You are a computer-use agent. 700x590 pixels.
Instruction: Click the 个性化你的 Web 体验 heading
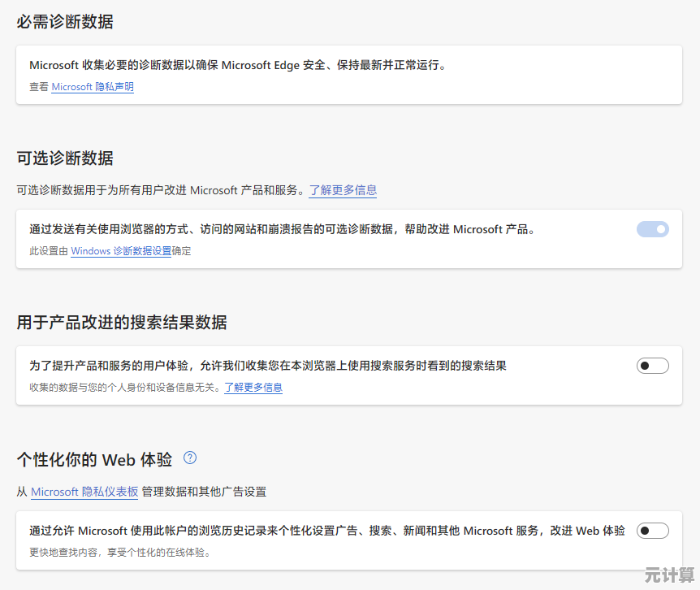click(94, 459)
